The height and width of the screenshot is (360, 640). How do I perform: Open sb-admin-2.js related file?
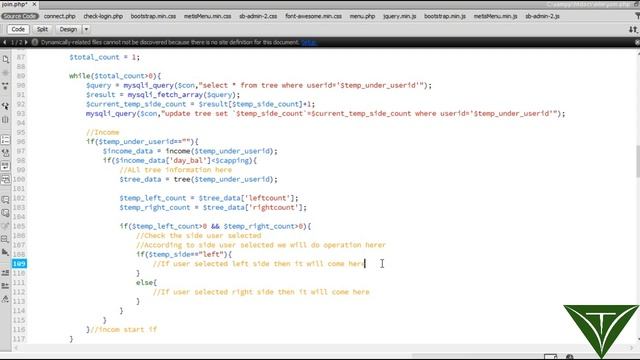click(x=542, y=16)
